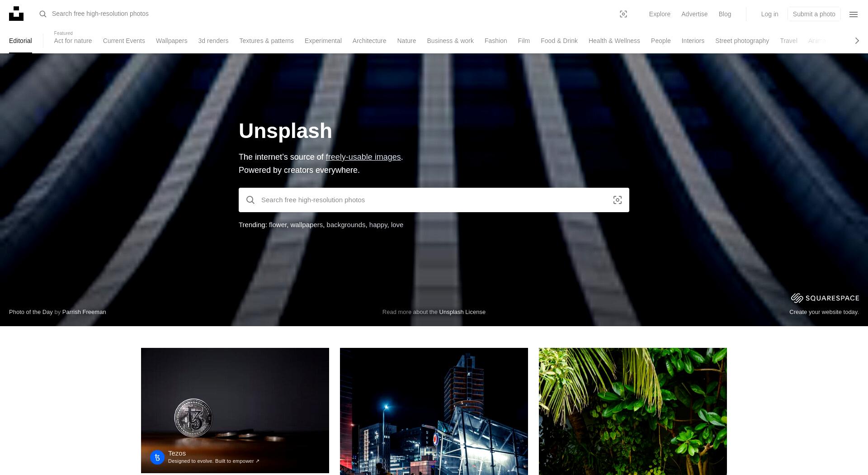
Task: Open the Food & Drink category
Action: tap(559, 41)
